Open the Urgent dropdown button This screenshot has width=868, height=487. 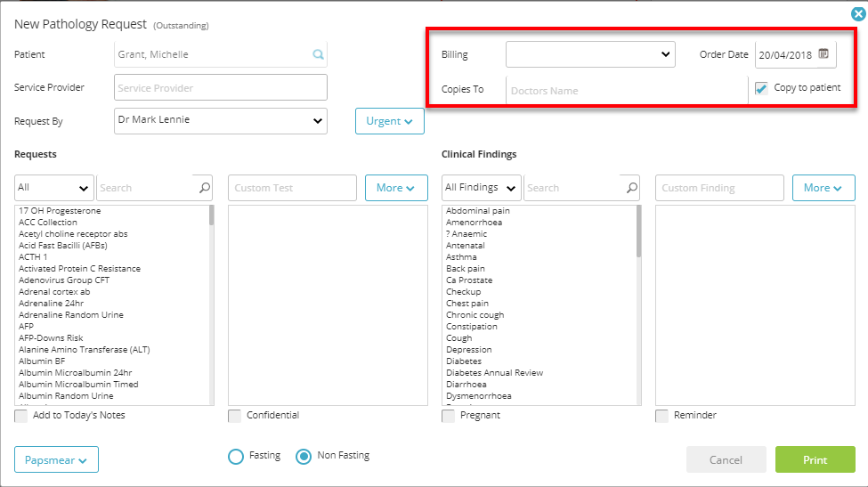click(390, 121)
